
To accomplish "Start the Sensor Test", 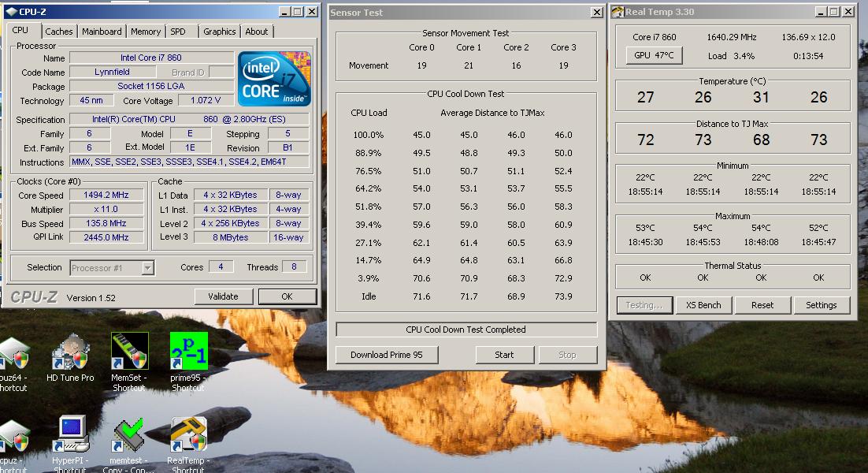I will (504, 355).
